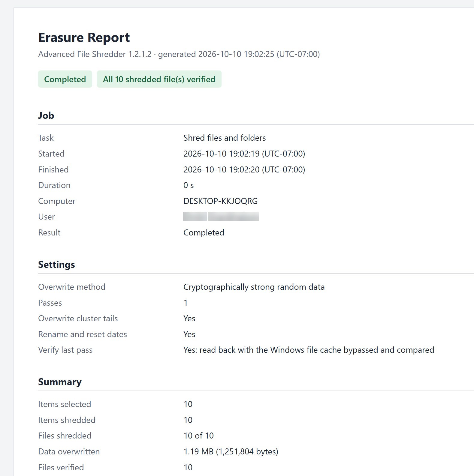The height and width of the screenshot is (476, 474).
Task: Click the "Verify last pass" row label
Action: pyautogui.click(x=65, y=350)
